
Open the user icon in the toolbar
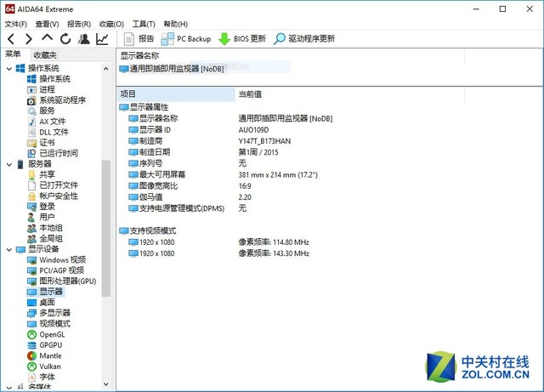(x=84, y=39)
